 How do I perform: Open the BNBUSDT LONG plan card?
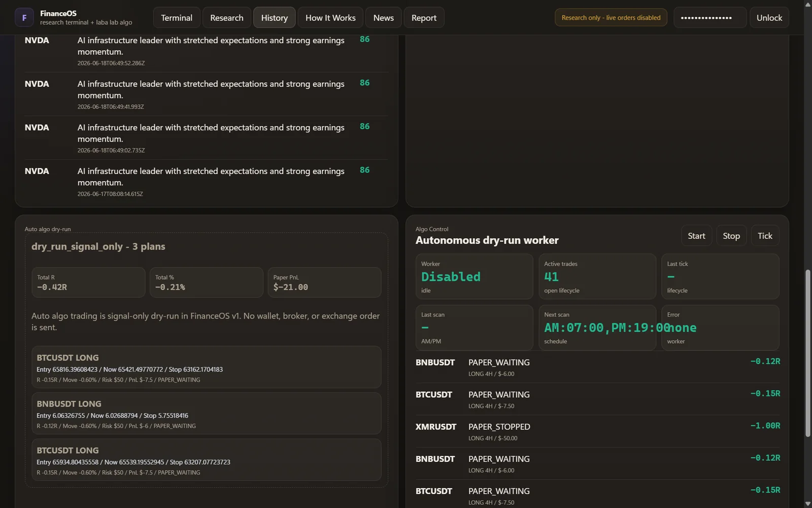click(207, 414)
